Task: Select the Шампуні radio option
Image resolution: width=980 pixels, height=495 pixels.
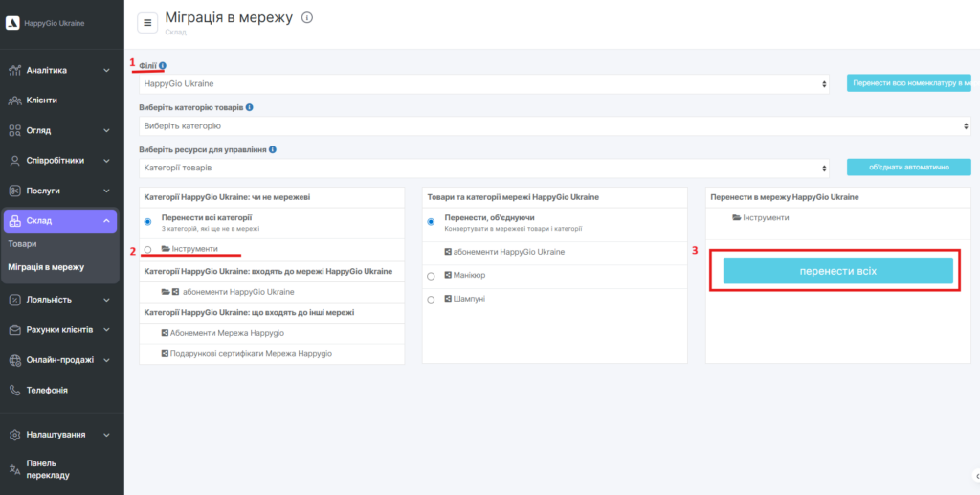Action: click(x=431, y=300)
